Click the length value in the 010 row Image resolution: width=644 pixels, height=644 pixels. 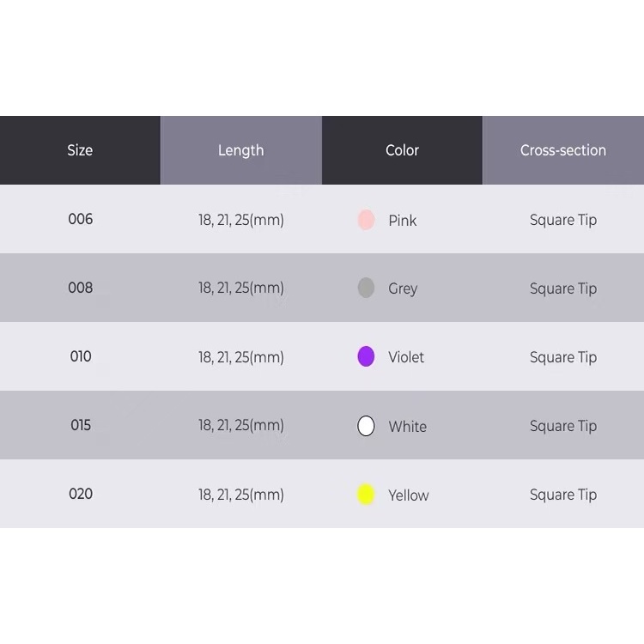tap(240, 357)
